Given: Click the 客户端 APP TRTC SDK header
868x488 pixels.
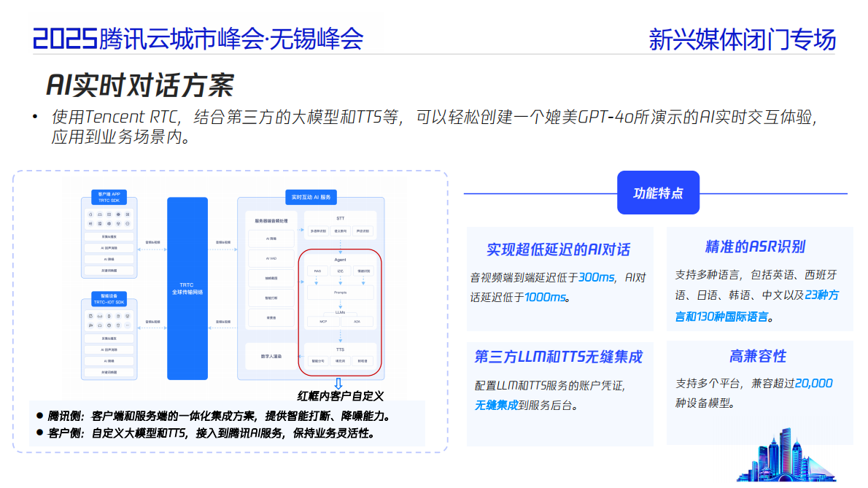Looking at the screenshot, I should [109, 197].
